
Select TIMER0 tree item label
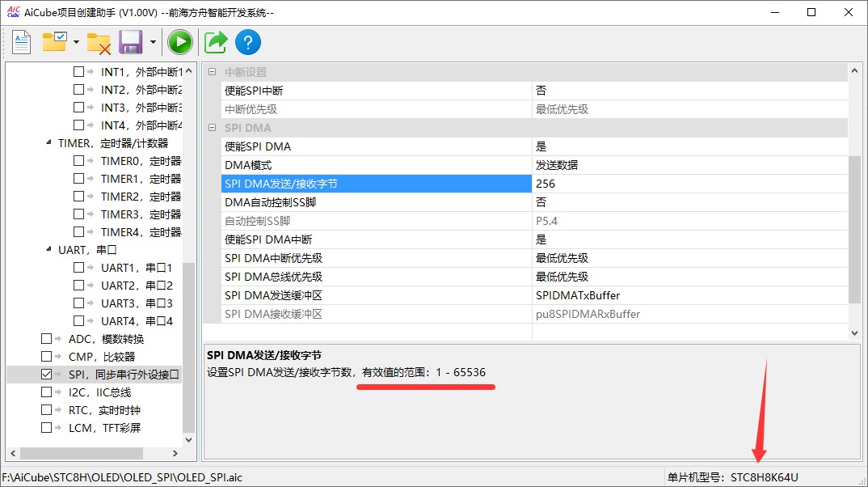pos(141,161)
